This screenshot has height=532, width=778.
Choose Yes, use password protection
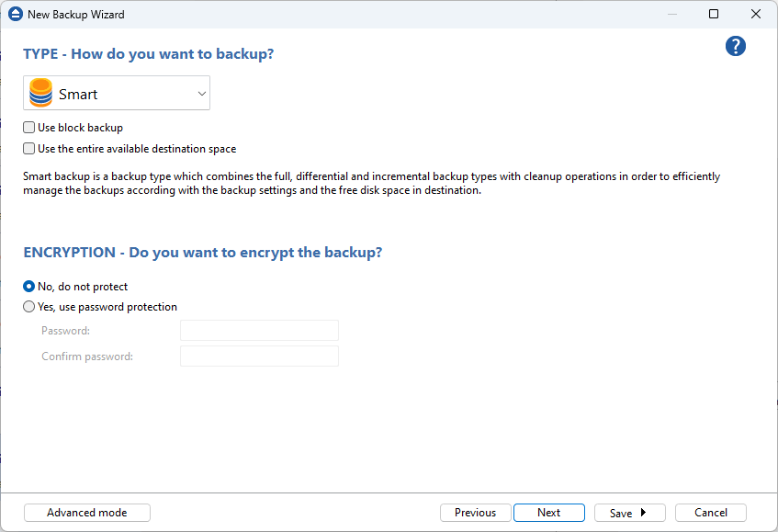point(29,307)
